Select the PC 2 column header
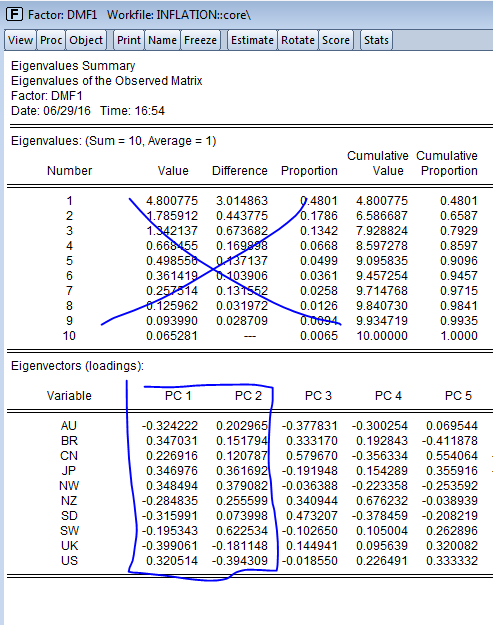The image size is (493, 625). tap(248, 396)
